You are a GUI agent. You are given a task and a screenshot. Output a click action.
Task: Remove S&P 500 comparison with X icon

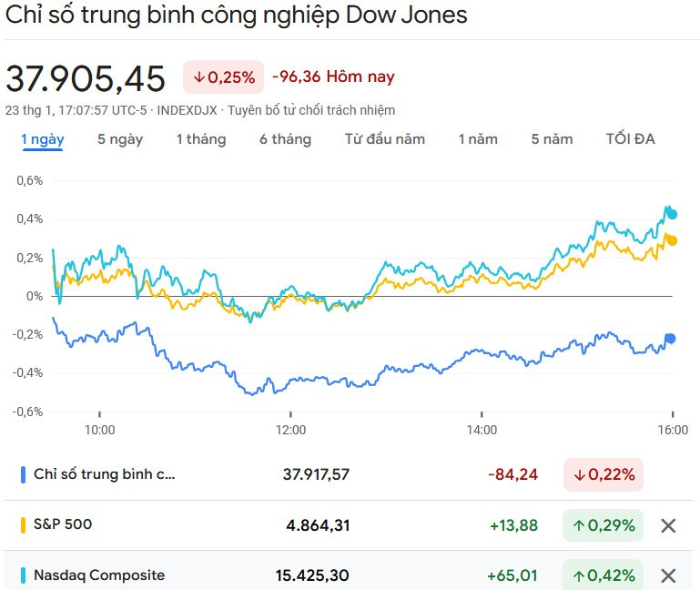[x=668, y=525]
